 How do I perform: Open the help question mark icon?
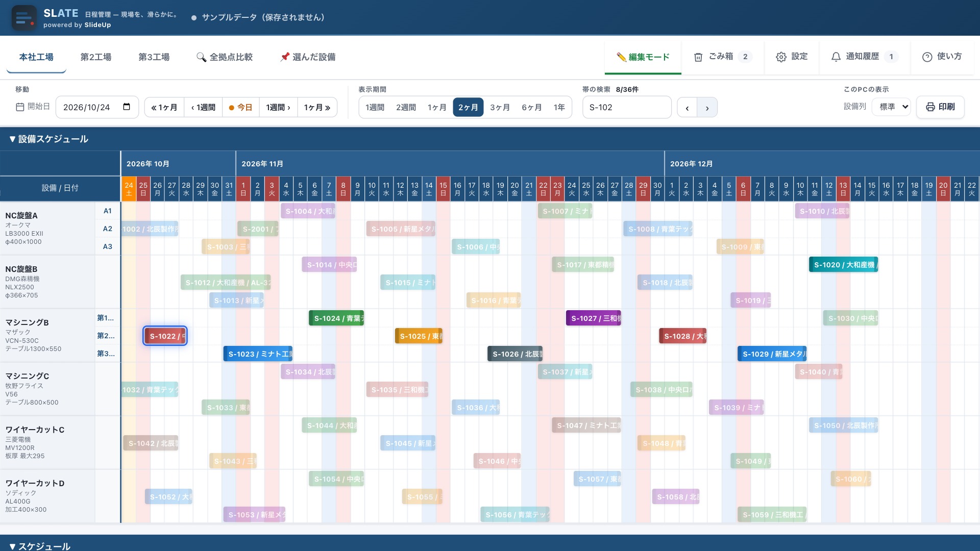[927, 57]
